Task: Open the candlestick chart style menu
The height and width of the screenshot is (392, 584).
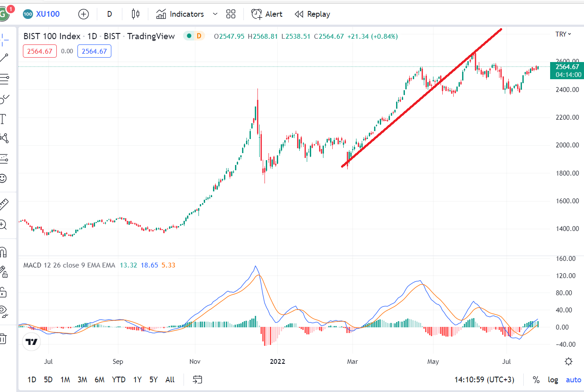Action: [136, 14]
